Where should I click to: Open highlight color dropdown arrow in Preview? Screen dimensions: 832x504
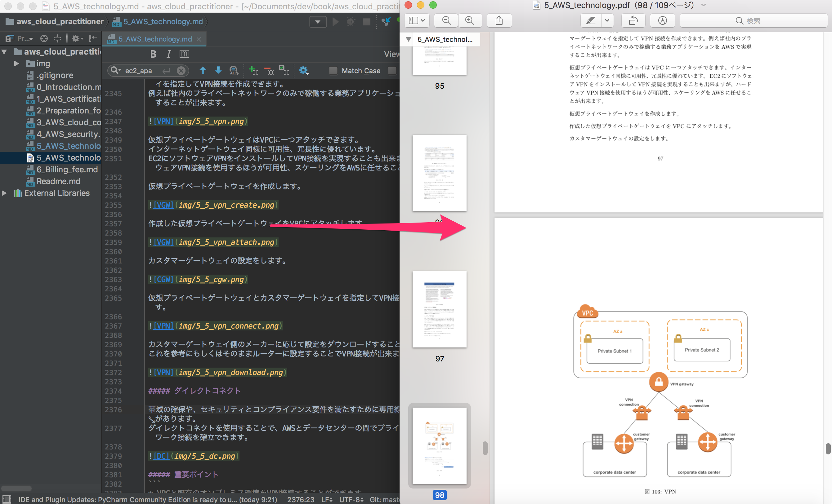(607, 20)
